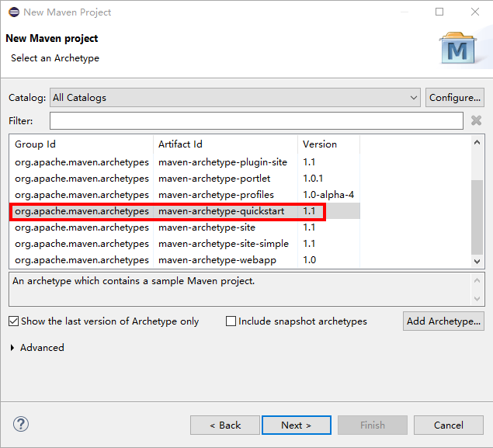Screen dimensions: 493x448
Task: Sort by the Group Id column header
Action: coord(82,144)
